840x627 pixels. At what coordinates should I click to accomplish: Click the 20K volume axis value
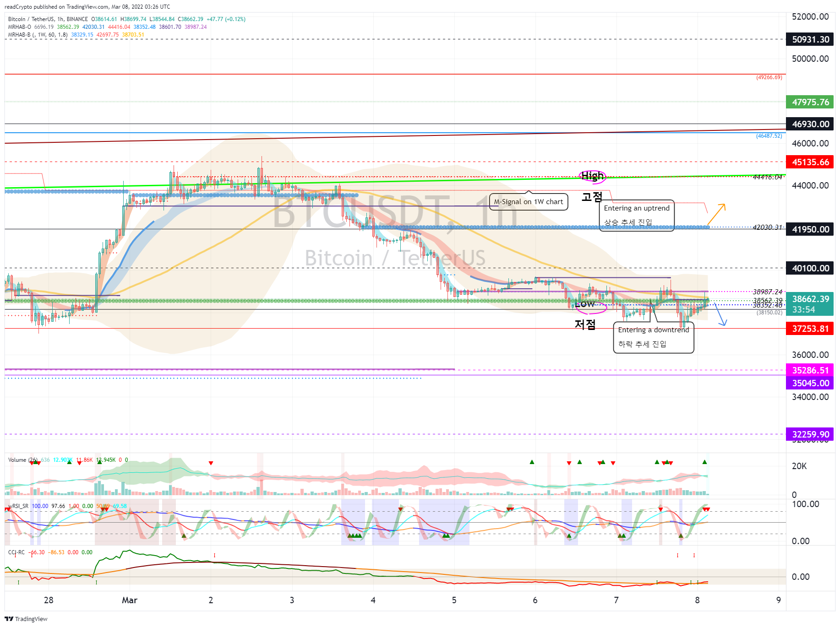click(799, 466)
